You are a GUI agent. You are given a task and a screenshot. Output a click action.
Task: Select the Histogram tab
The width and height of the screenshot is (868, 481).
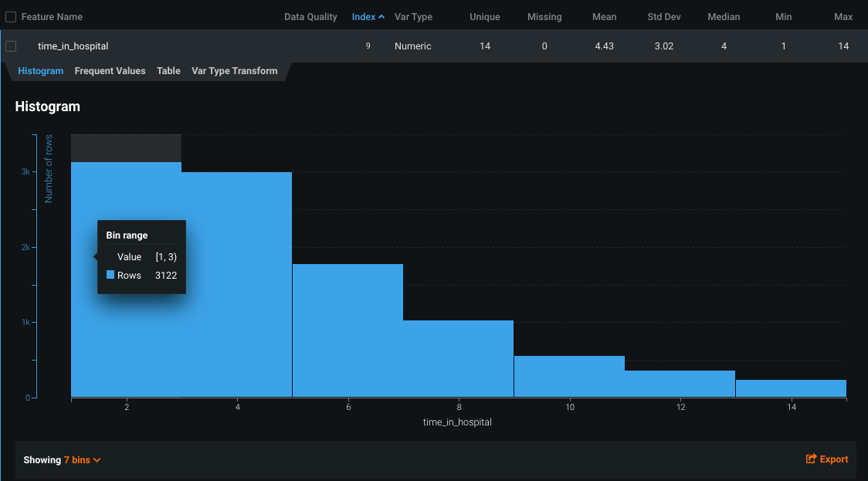[x=40, y=71]
